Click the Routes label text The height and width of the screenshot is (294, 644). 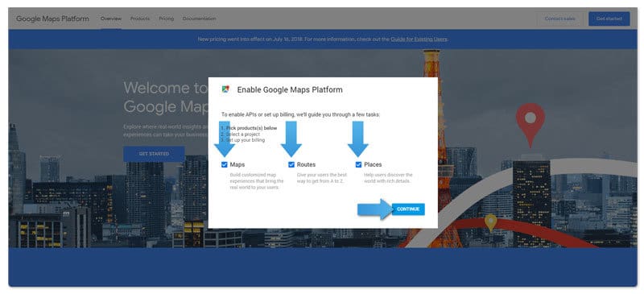pyautogui.click(x=307, y=164)
